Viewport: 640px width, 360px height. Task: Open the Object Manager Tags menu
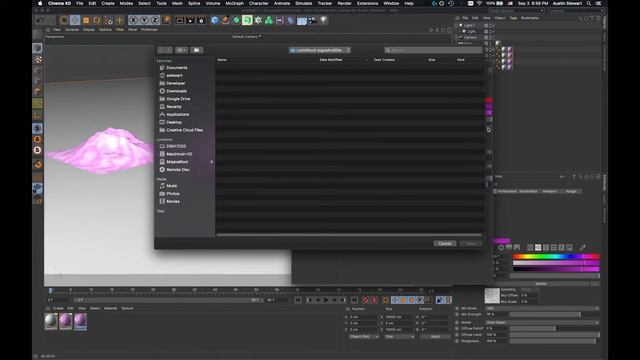(x=513, y=18)
